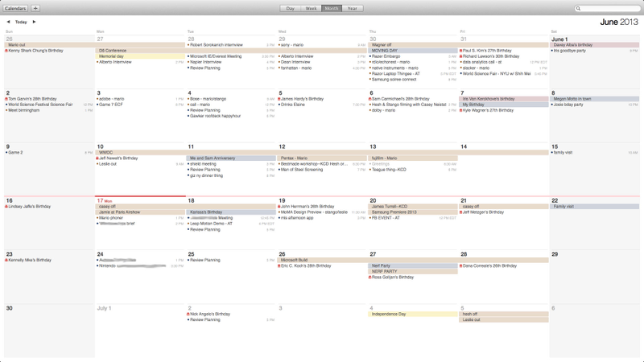The image size is (644, 362).
Task: Select "Lindsey Jaffe's Birthday" event
Action: [x=29, y=207]
